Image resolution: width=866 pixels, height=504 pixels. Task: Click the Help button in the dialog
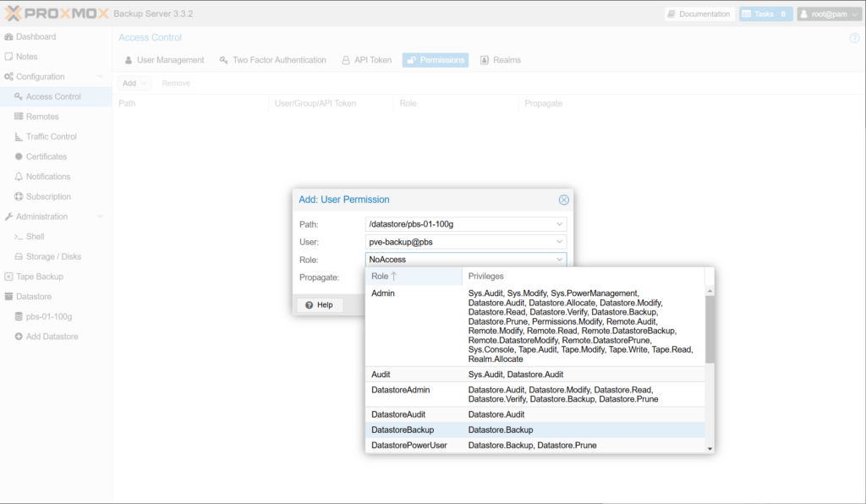click(318, 304)
